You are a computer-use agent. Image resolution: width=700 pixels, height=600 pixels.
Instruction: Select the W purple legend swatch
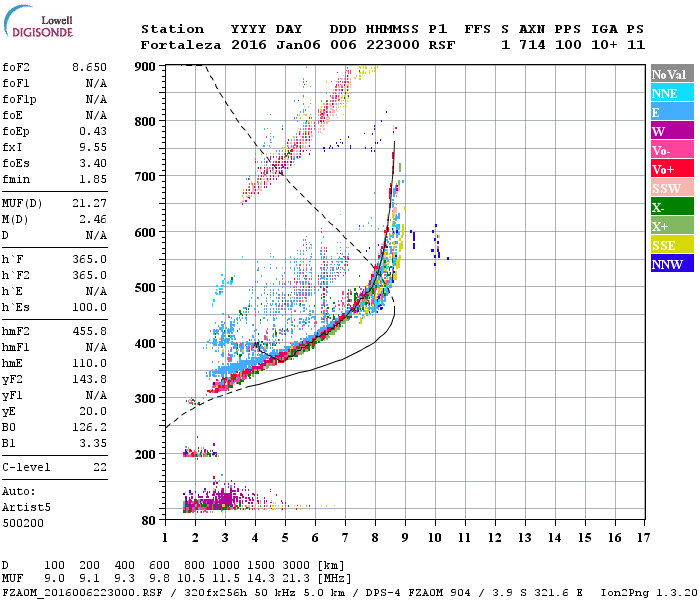tap(672, 131)
